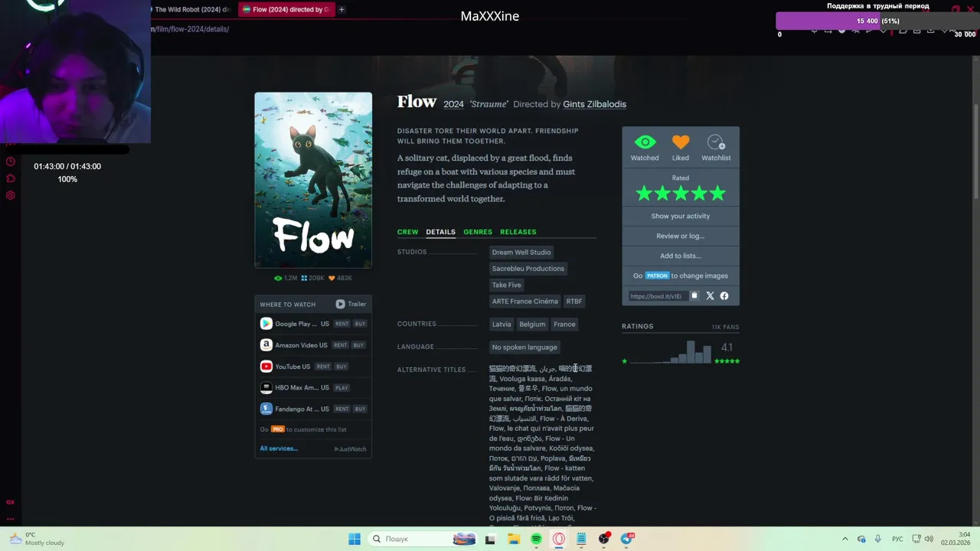This screenshot has width=980, height=551.
Task: Open File Explorer from the taskbar
Action: 514,539
